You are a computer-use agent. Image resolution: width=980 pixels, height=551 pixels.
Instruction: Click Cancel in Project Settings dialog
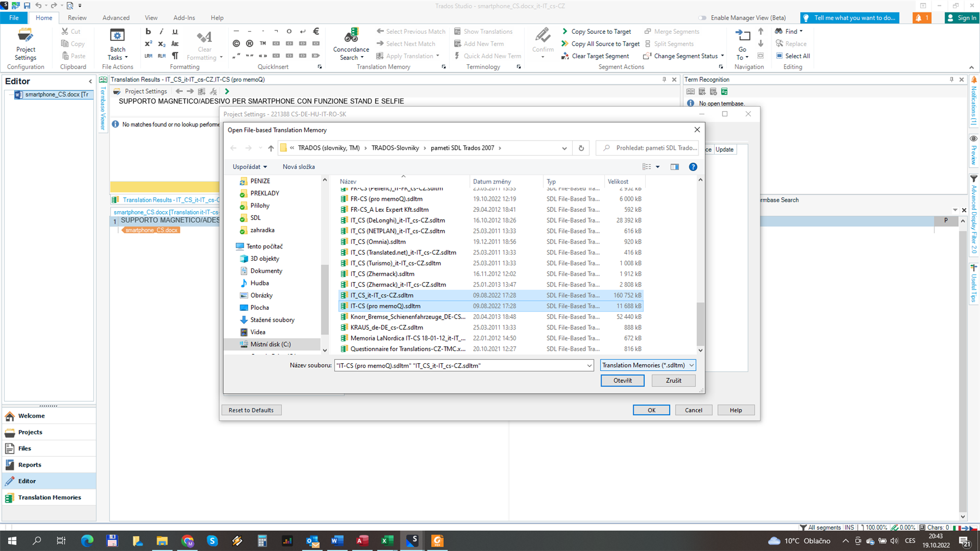coord(693,410)
